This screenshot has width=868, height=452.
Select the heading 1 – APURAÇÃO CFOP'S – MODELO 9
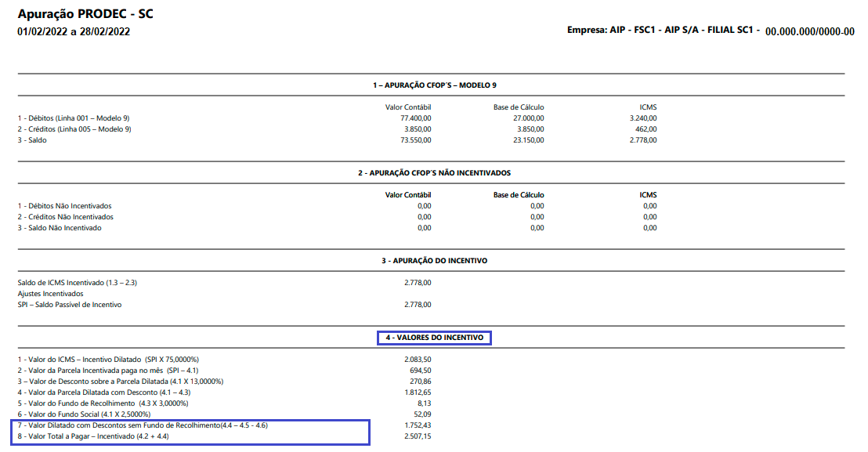tap(435, 85)
